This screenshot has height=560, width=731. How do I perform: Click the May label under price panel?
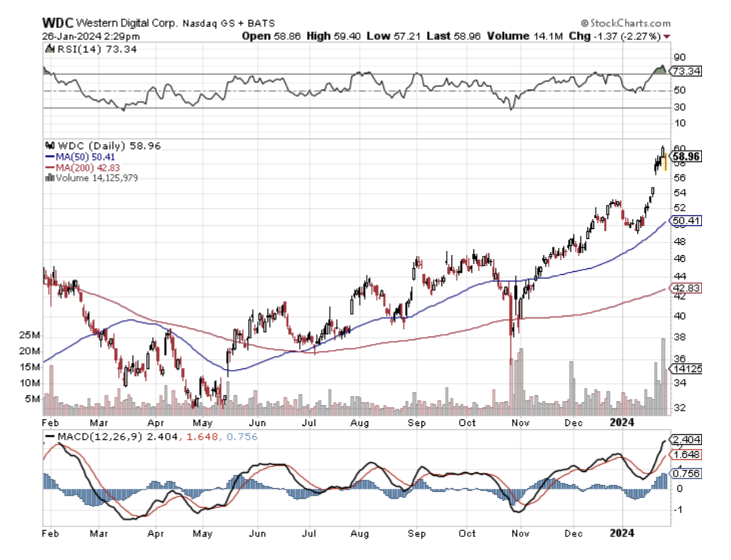click(x=202, y=422)
